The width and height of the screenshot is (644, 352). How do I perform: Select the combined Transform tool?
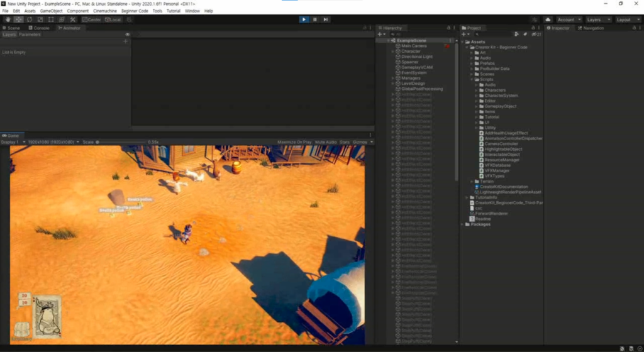[62, 19]
